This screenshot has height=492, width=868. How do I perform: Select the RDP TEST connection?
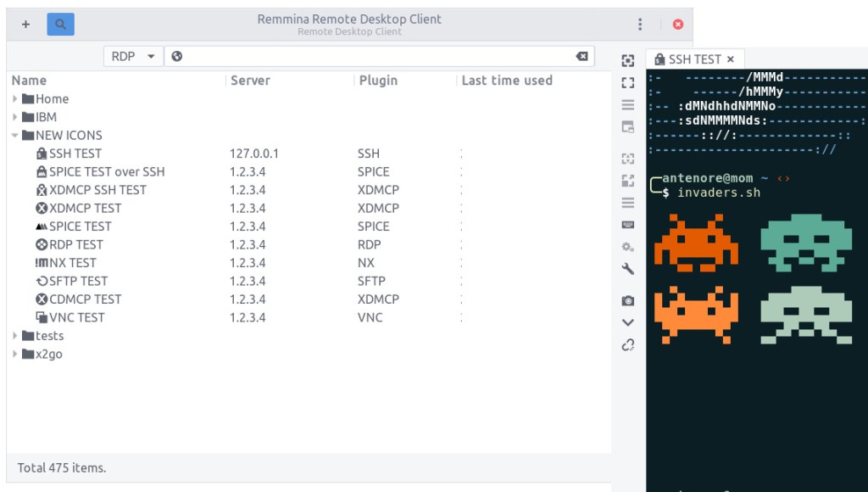(76, 244)
